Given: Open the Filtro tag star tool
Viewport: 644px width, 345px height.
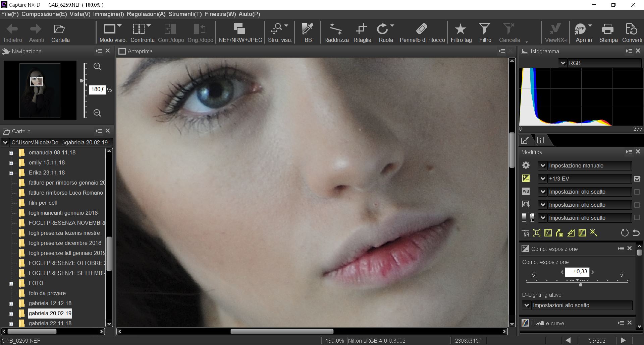Looking at the screenshot, I should 461,33.
